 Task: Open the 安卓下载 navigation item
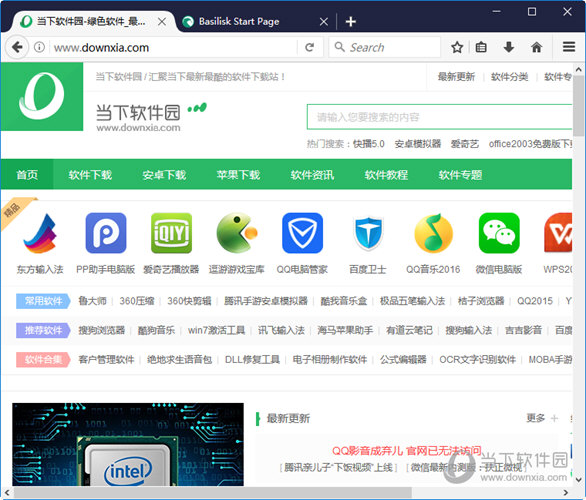coord(164,175)
